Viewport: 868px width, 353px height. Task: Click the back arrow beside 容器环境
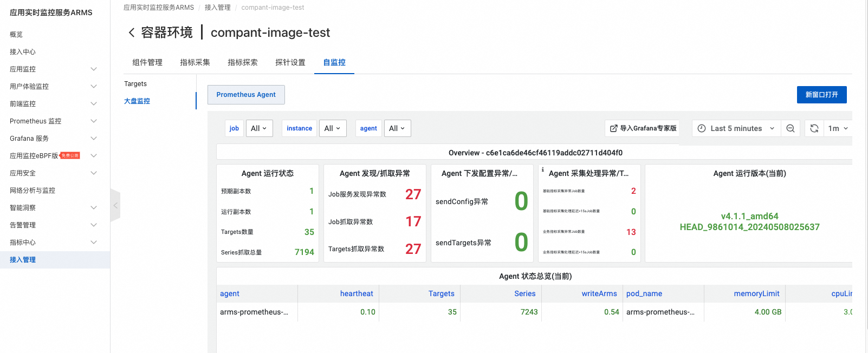[131, 33]
